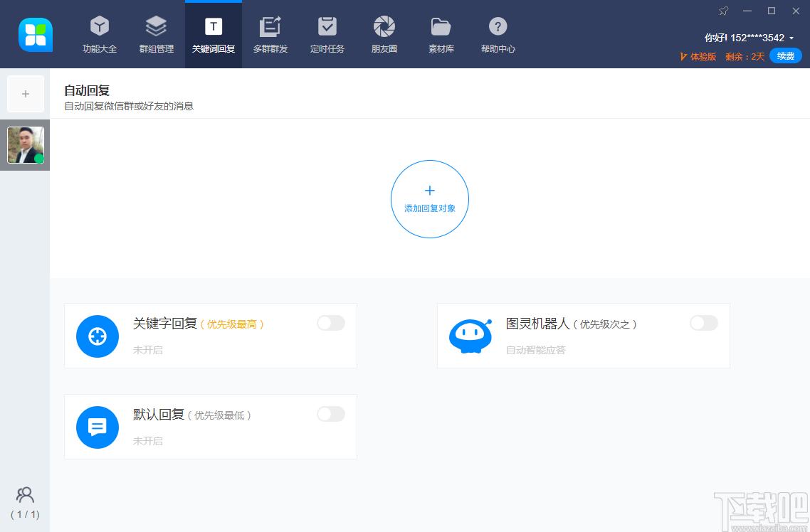Open 素材库 folder icon
Screen dimensions: 810x532
click(441, 26)
